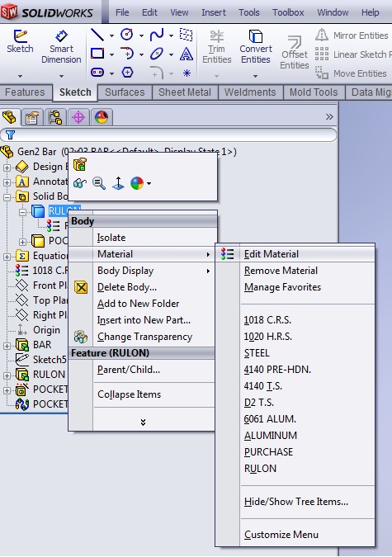Screen dimensions: 392x557
Task: Click the Hide body glasses icon
Action: coord(80,184)
